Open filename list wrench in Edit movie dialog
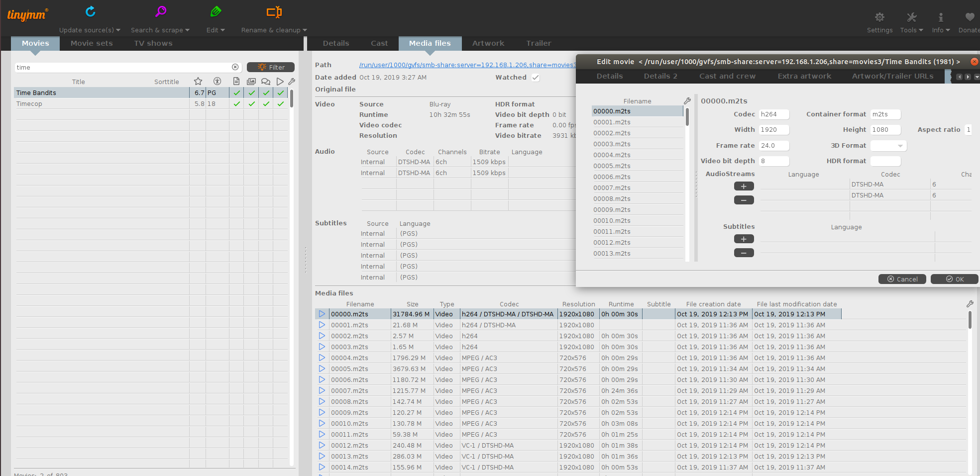Screen dimensions: 980x476 (687, 100)
